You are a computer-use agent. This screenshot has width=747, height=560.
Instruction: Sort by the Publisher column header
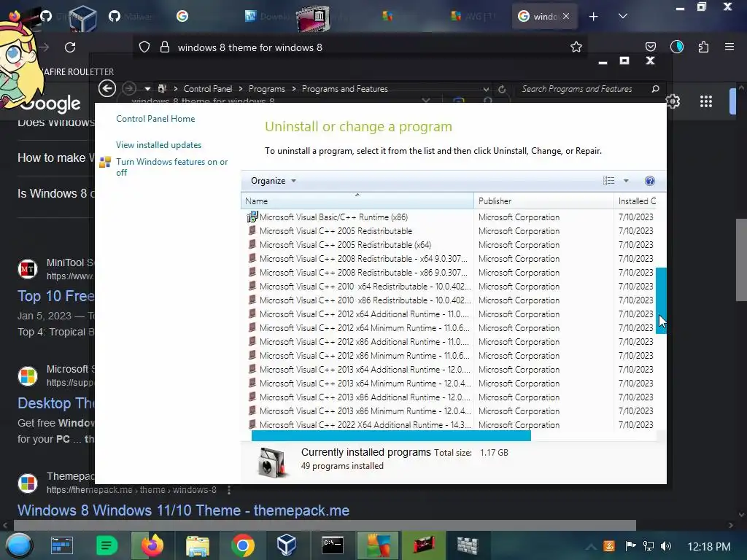point(543,201)
